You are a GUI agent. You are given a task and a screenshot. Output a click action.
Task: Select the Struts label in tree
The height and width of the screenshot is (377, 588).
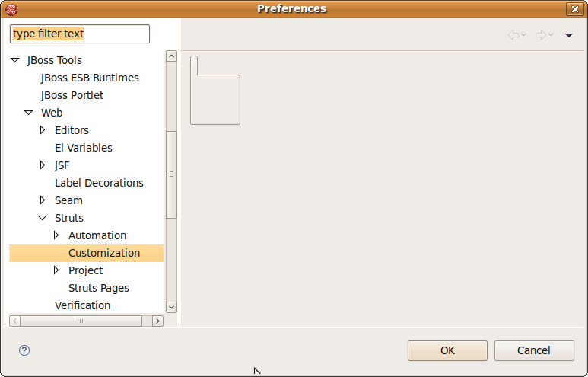coord(69,218)
